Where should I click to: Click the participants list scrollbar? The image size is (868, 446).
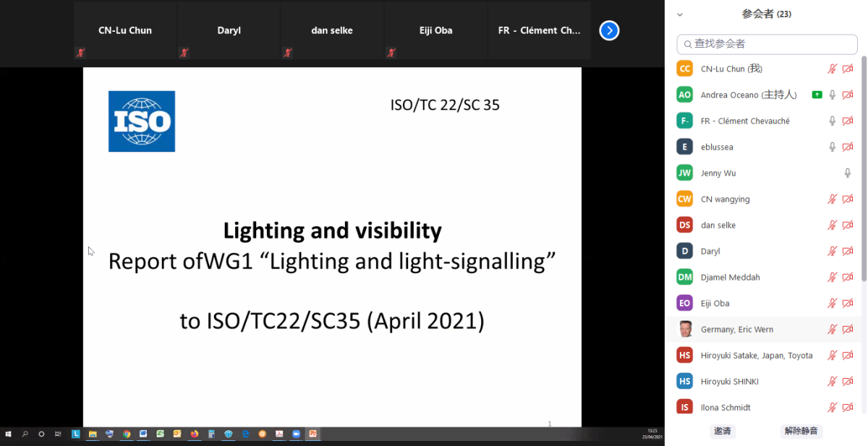pos(863,166)
